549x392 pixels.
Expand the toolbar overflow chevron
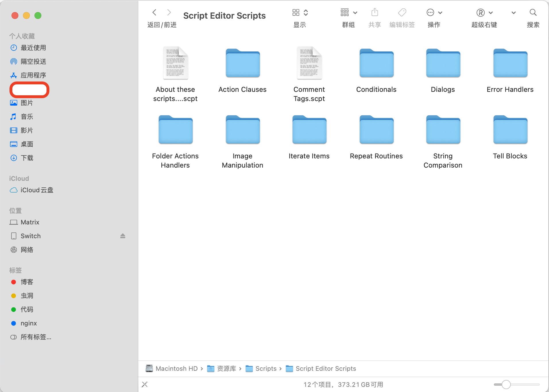click(513, 12)
